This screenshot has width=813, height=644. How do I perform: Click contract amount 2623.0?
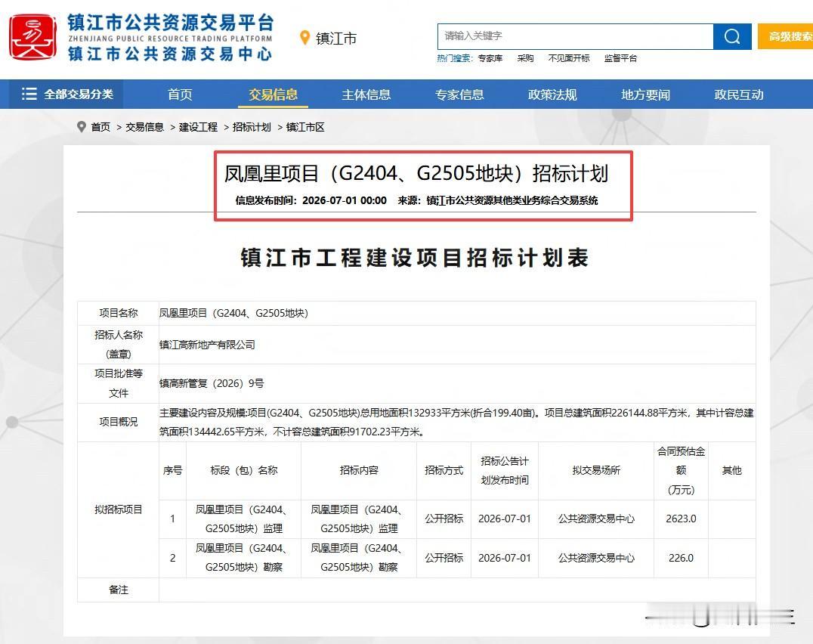click(x=681, y=519)
